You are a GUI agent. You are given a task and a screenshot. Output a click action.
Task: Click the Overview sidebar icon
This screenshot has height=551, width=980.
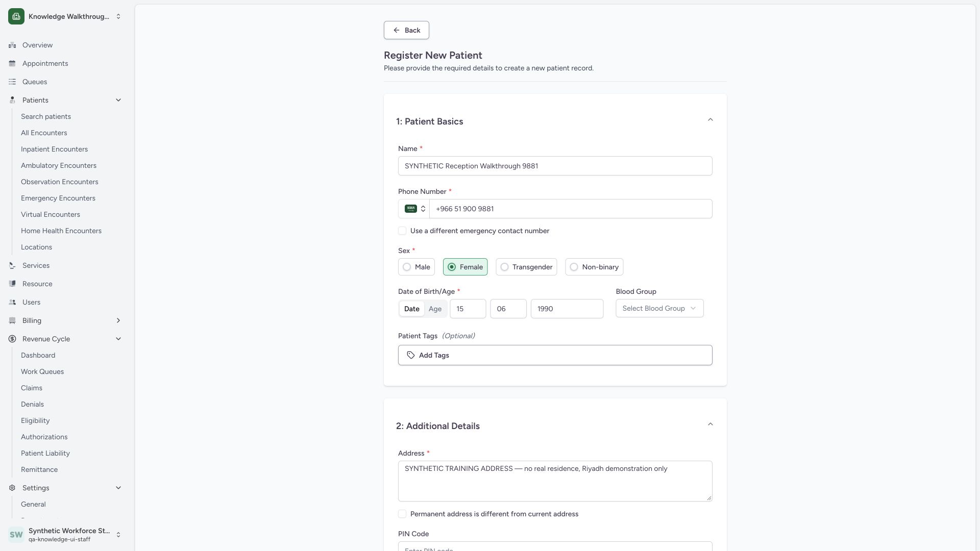tap(12, 45)
